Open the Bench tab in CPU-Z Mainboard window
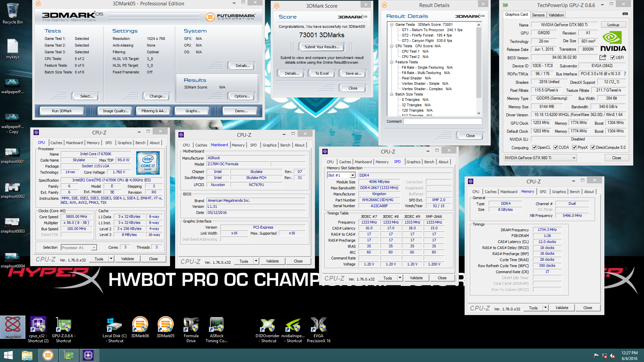Image resolution: width=644 pixels, height=362 pixels. pos(285,145)
